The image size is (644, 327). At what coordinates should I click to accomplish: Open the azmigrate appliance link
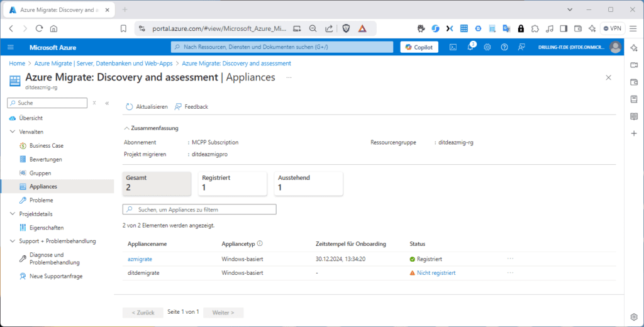point(140,259)
